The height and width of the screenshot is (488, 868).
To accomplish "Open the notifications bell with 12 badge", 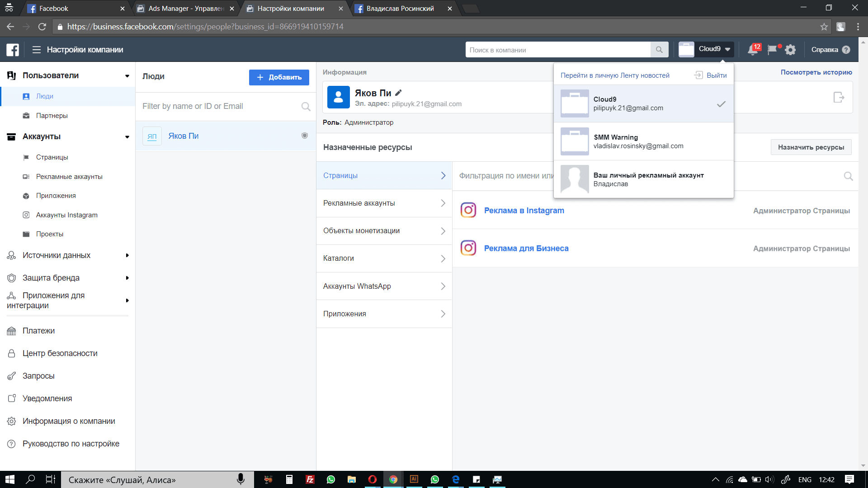I will pos(753,50).
